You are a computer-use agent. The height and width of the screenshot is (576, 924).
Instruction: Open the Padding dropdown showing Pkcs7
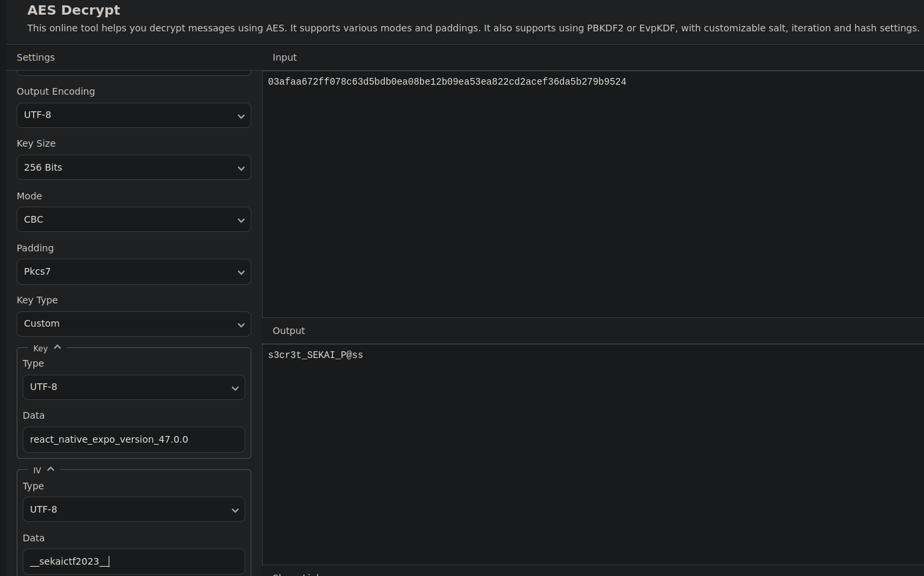133,271
